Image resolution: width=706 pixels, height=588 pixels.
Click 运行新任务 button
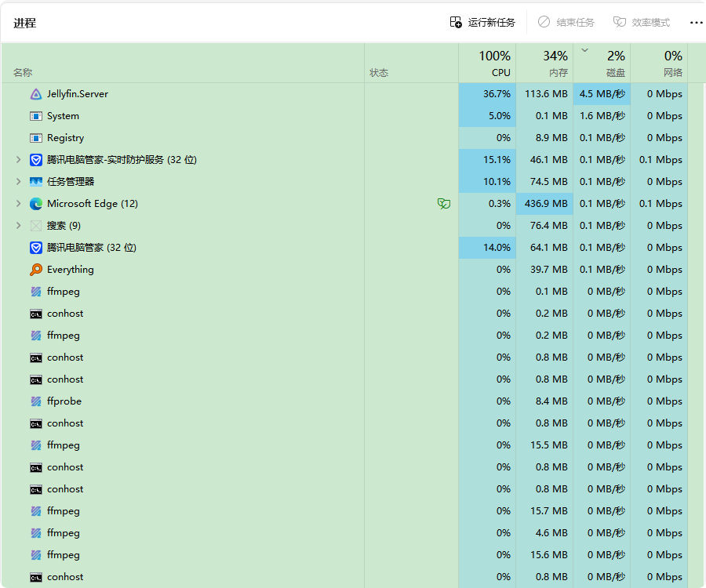(482, 23)
